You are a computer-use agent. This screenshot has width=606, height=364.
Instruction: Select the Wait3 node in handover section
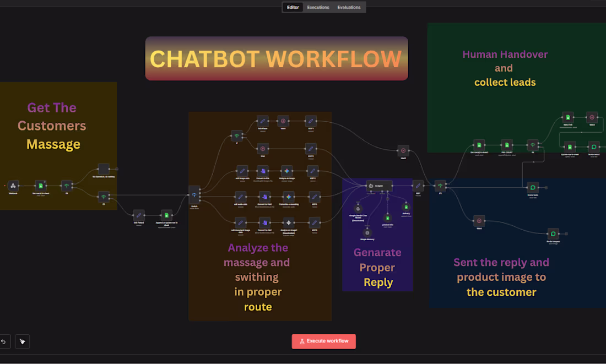592,117
